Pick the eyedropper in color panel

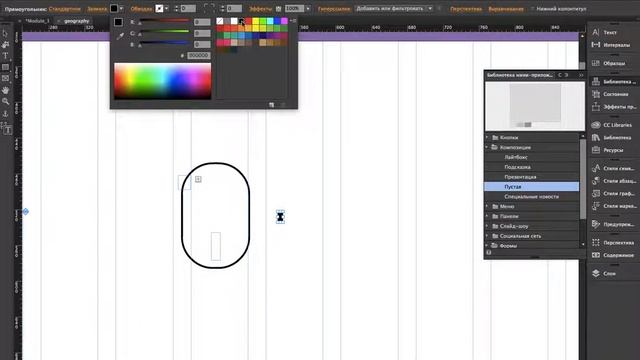point(120,36)
